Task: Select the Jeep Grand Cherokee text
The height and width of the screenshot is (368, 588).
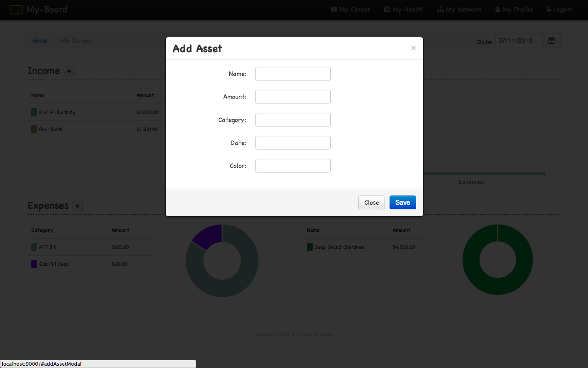Action: [339, 247]
